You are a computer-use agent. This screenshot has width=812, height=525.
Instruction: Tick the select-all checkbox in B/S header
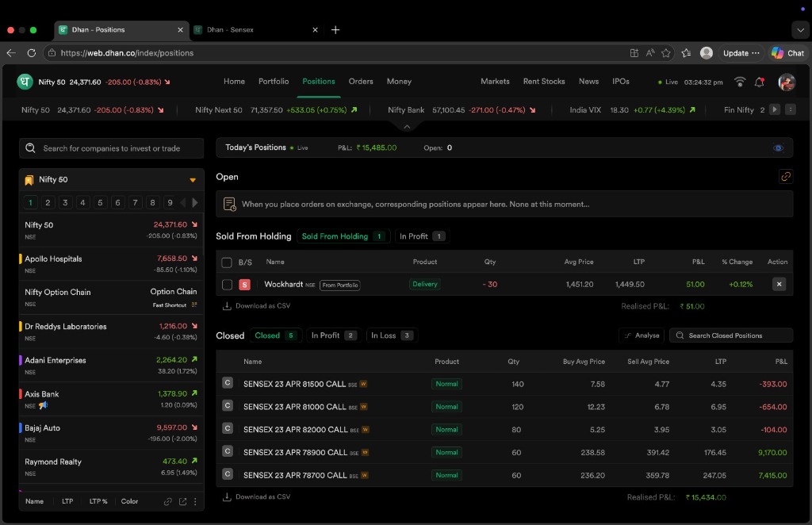point(227,262)
